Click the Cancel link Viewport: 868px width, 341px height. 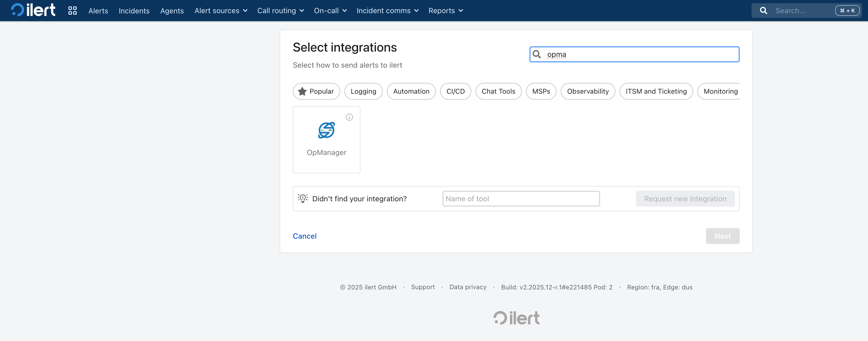[x=304, y=236]
